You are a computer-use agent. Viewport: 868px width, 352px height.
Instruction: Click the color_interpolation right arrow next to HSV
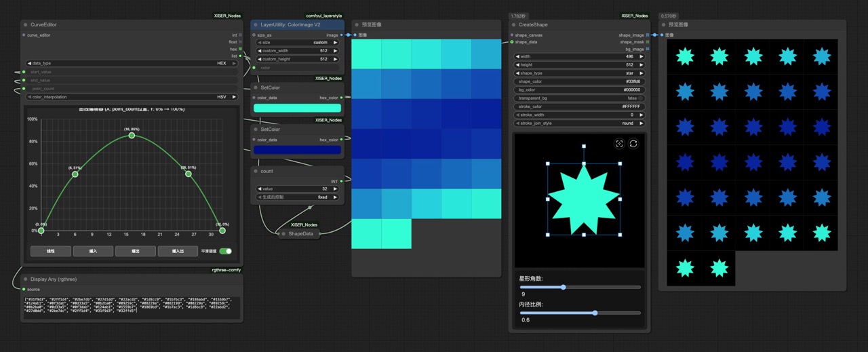coord(234,97)
